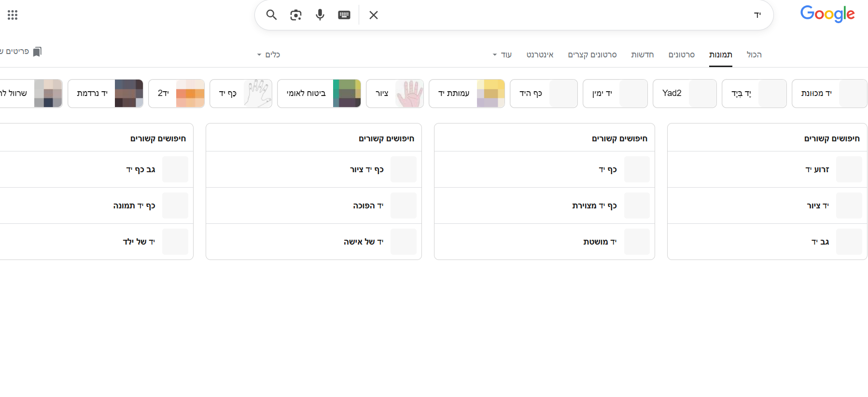Open saved items bookmark icon
Viewport: 868px width, 397px height.
[37, 52]
